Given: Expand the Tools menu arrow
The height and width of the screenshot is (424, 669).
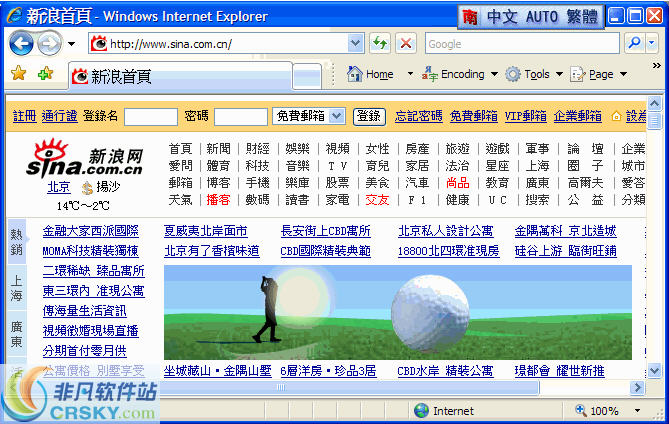Looking at the screenshot, I should pyautogui.click(x=559, y=74).
